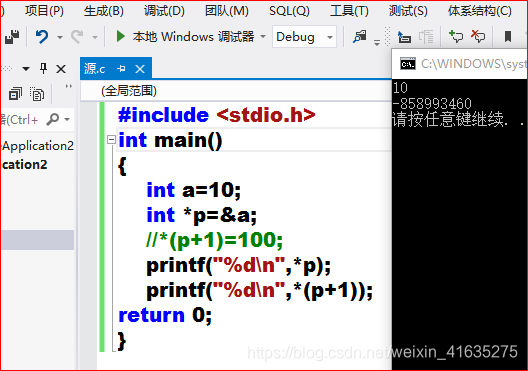
Task: Click into the solution explorer search box
Action: point(21,120)
